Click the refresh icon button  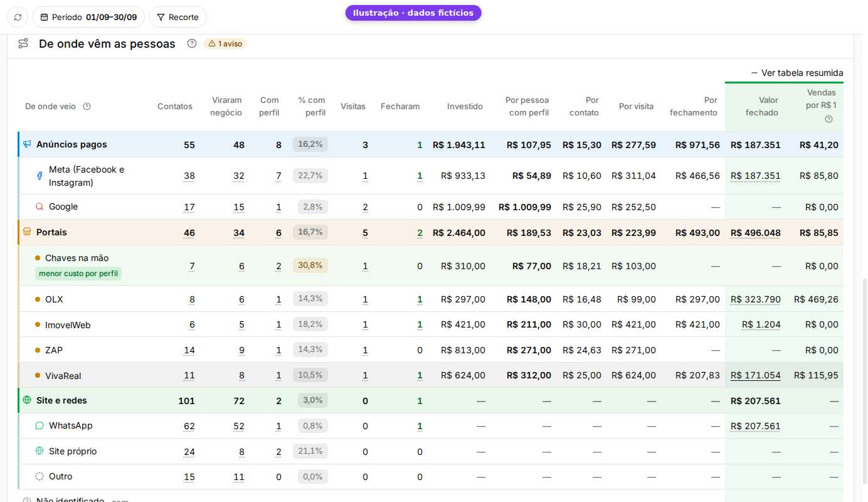[x=18, y=17]
